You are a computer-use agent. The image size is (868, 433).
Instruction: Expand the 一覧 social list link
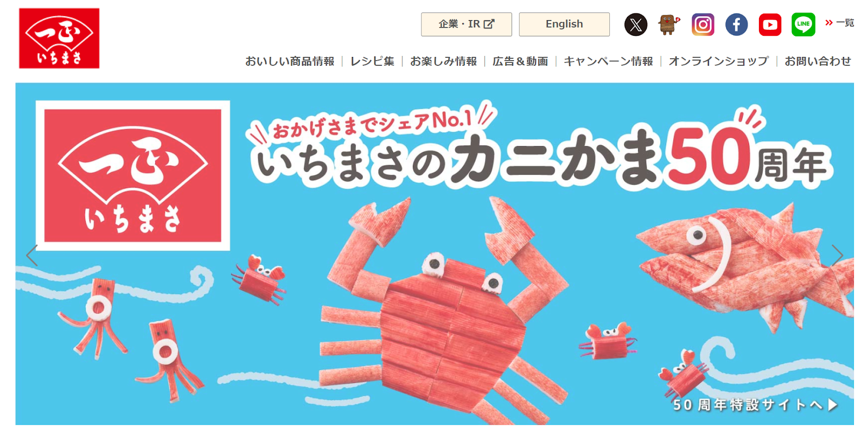[x=840, y=23]
